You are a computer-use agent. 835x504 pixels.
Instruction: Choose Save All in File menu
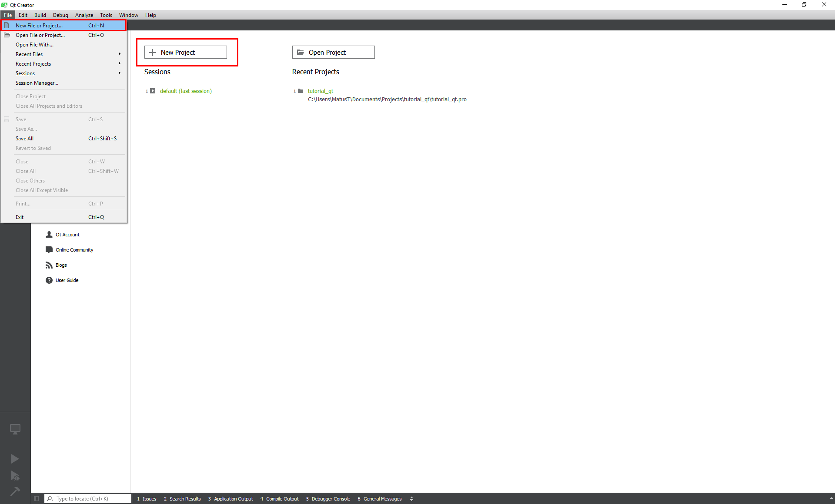[63, 138]
